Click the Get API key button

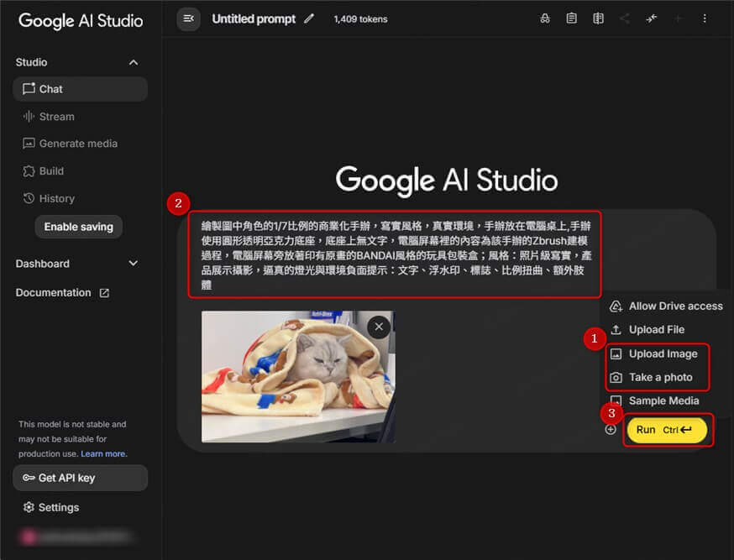(x=80, y=478)
